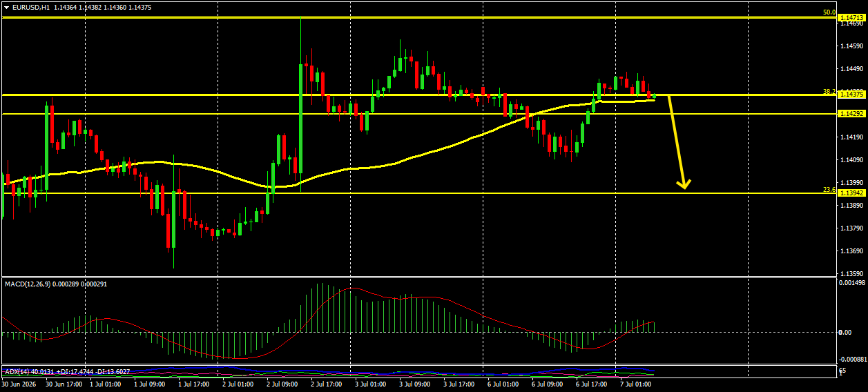Click the 1.14490 price axis value

point(851,69)
